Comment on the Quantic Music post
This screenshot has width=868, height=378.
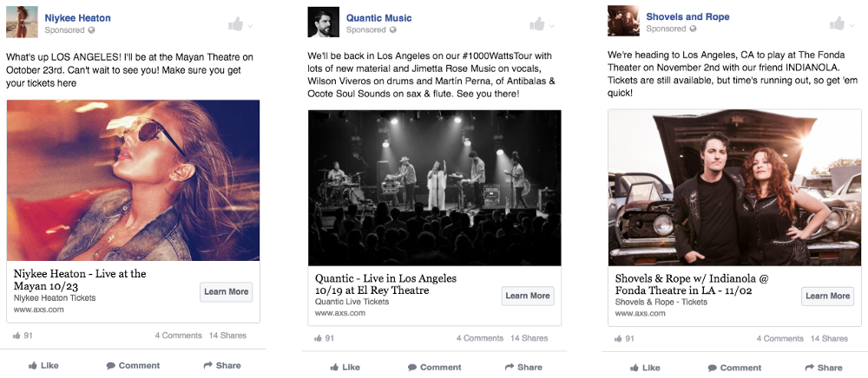pos(435,367)
